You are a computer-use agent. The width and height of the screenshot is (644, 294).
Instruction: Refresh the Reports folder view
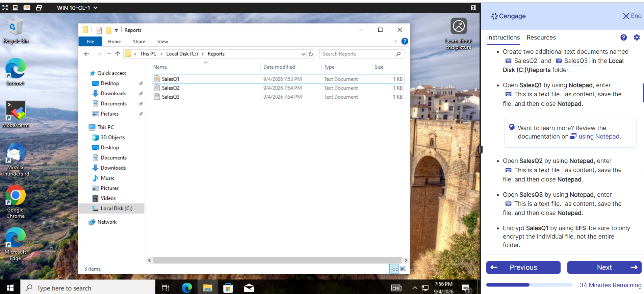click(x=311, y=54)
